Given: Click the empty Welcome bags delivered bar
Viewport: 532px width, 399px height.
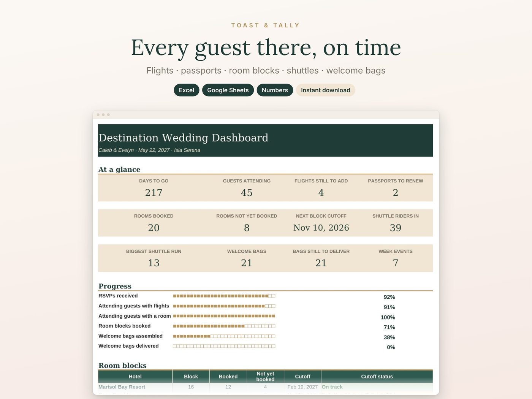Looking at the screenshot, I should 224,346.
